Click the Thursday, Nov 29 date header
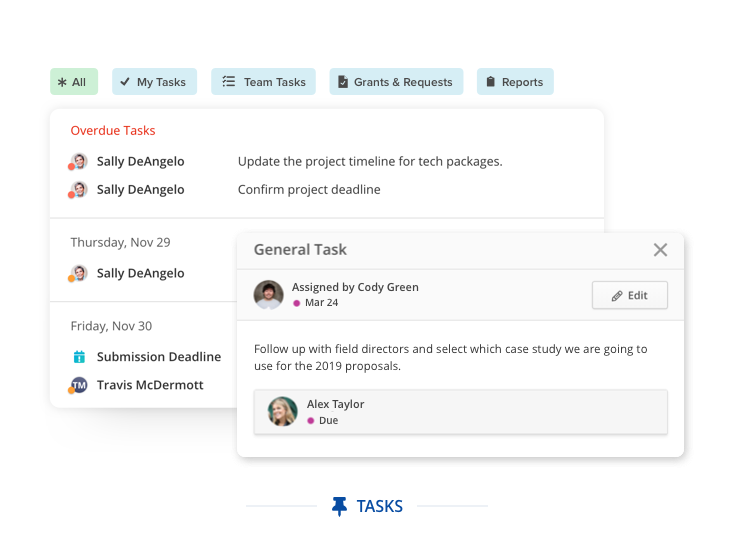 coord(120,242)
